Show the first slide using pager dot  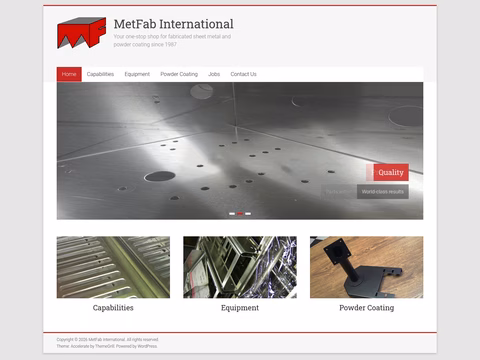pos(232,214)
